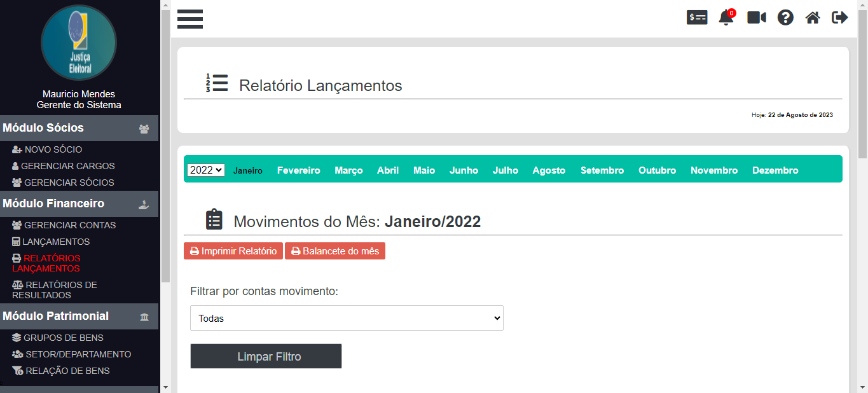
Task: Open notifications bell icon
Action: coord(726,18)
